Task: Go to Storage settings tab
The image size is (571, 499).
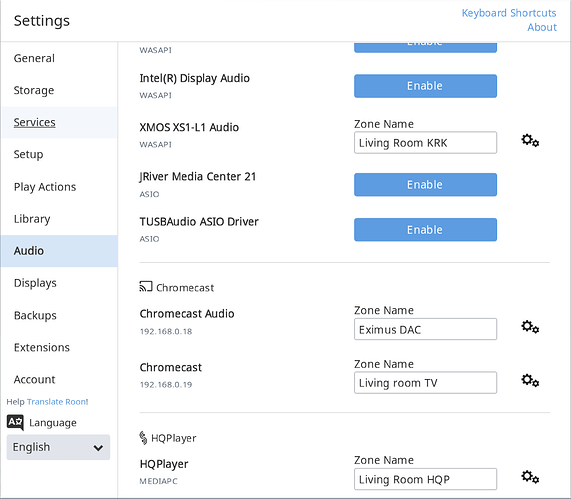Action: pos(59,90)
